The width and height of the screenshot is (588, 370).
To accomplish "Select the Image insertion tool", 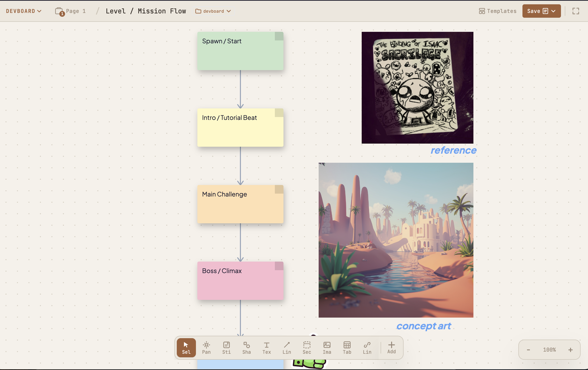I will [x=327, y=348].
